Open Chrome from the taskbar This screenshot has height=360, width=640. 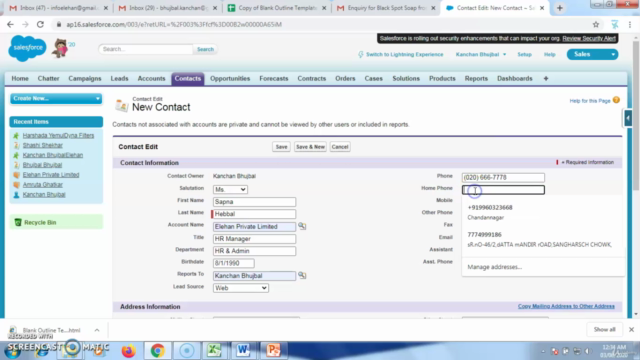(x=158, y=350)
